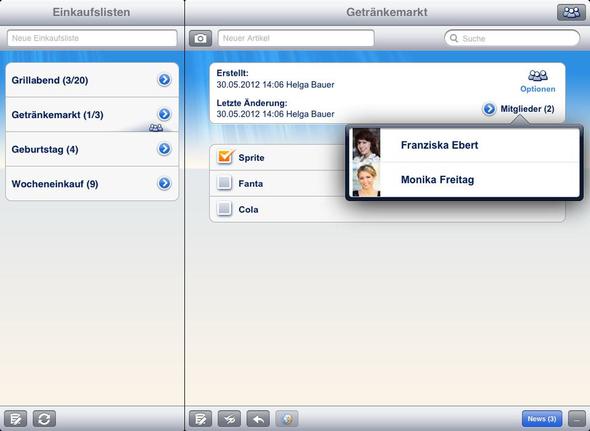The height and width of the screenshot is (431, 590).
Task: Select Monika Freitag in members popup
Action: point(464,180)
